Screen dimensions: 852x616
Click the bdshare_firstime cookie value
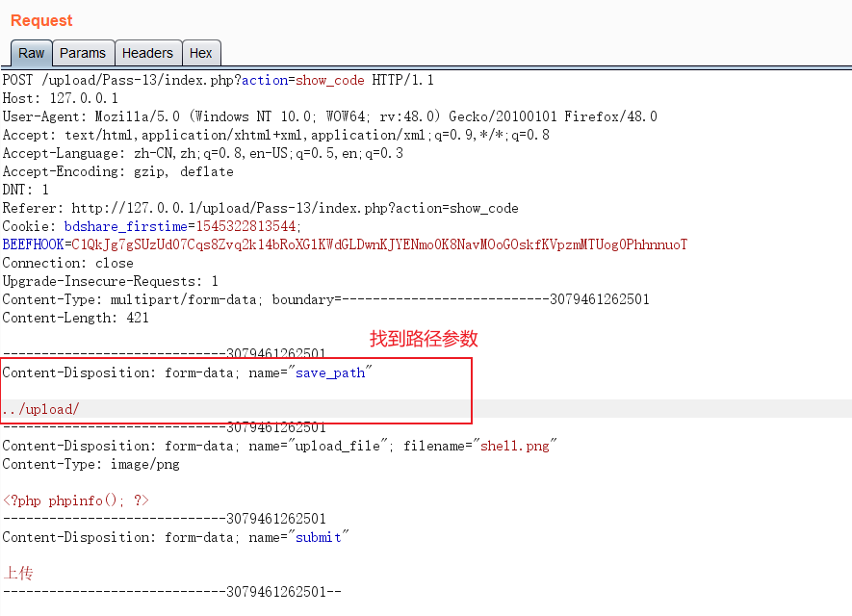245,226
